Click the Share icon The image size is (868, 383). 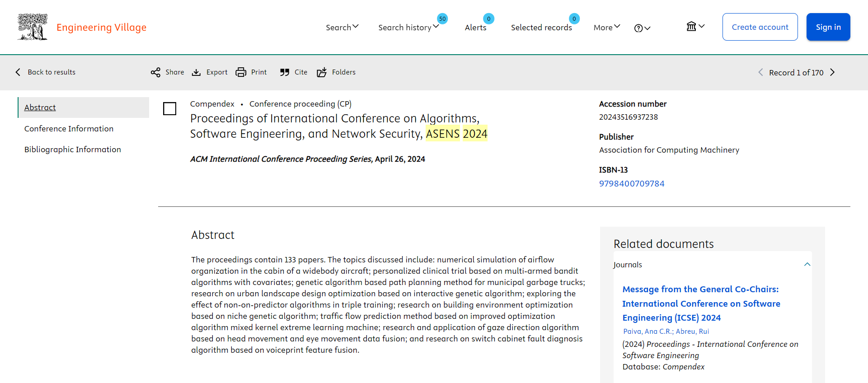pyautogui.click(x=155, y=72)
